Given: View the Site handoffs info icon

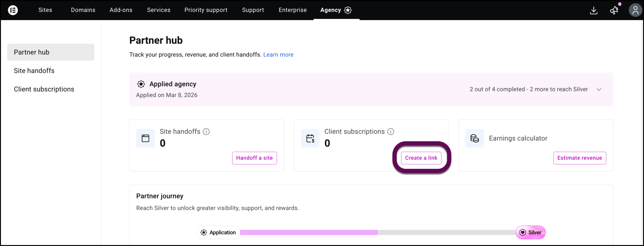Looking at the screenshot, I should click(206, 131).
